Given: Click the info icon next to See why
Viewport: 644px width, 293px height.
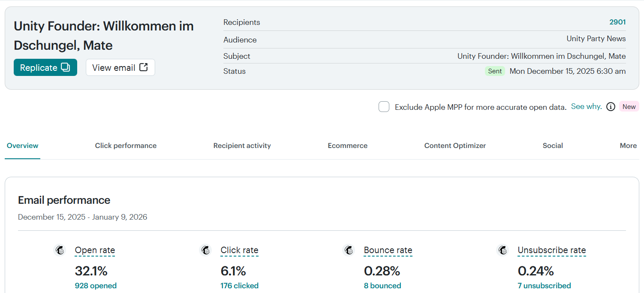Looking at the screenshot, I should [x=611, y=107].
